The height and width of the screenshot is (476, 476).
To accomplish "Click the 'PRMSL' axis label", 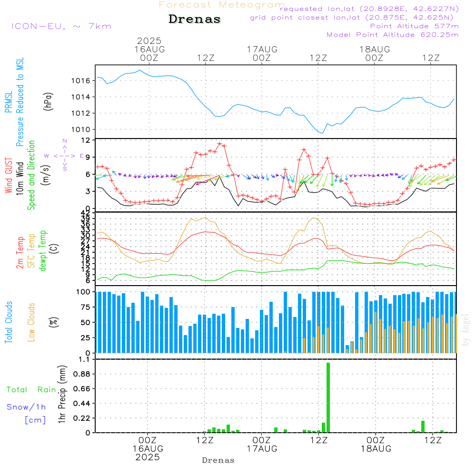I will tap(9, 102).
